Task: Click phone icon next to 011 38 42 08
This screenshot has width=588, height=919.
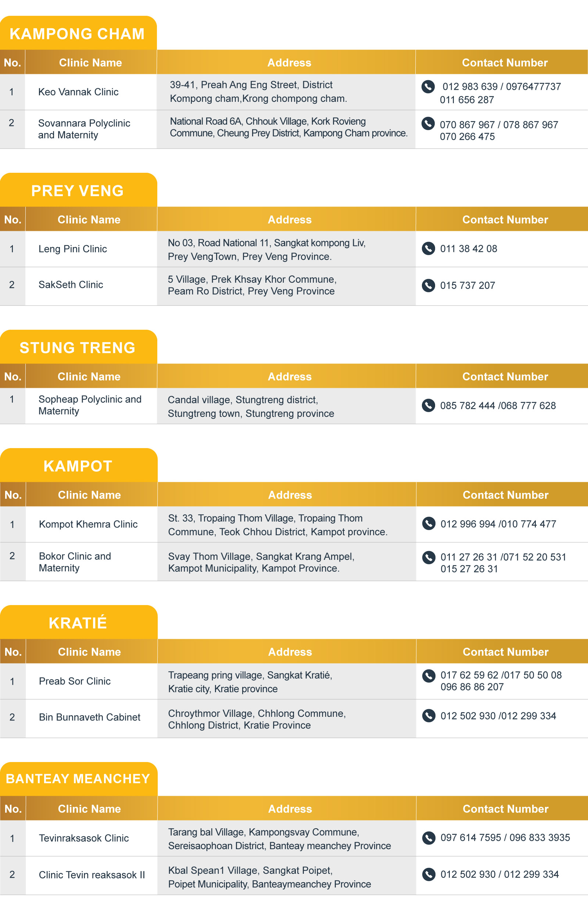Action: (x=429, y=248)
